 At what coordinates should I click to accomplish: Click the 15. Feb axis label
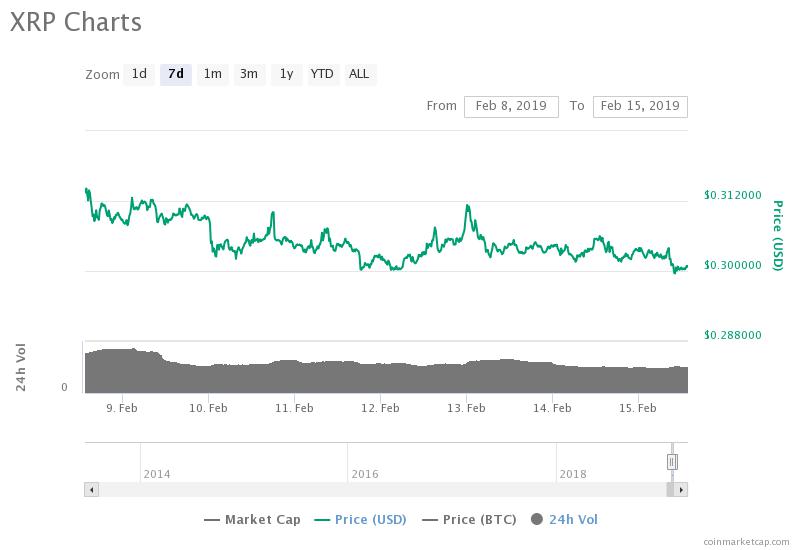point(638,408)
